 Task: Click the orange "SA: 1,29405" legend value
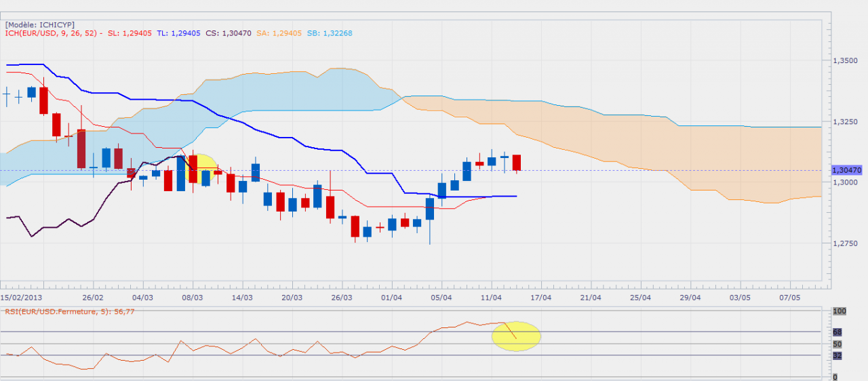pyautogui.click(x=279, y=33)
